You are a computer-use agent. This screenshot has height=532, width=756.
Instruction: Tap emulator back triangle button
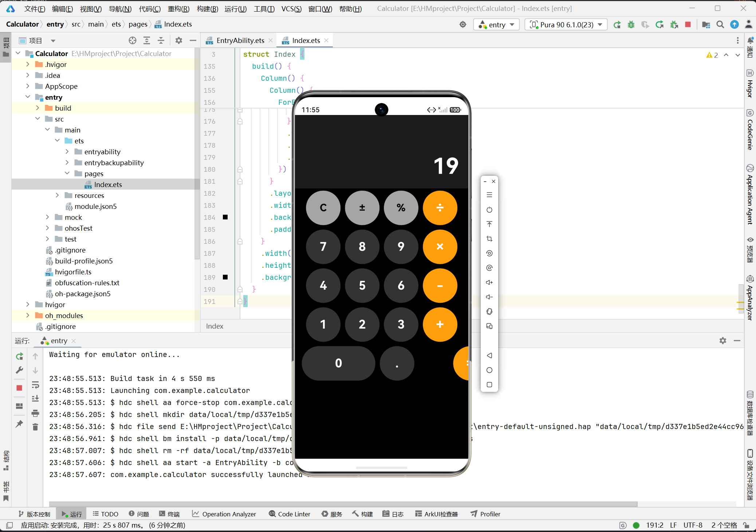pyautogui.click(x=489, y=356)
